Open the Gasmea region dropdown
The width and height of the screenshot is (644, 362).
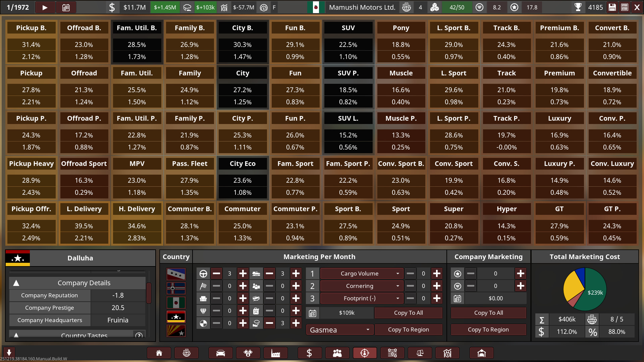(x=339, y=330)
